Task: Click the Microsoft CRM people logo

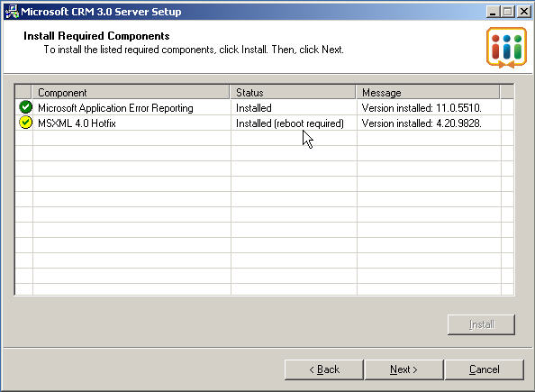Action: coord(507,48)
